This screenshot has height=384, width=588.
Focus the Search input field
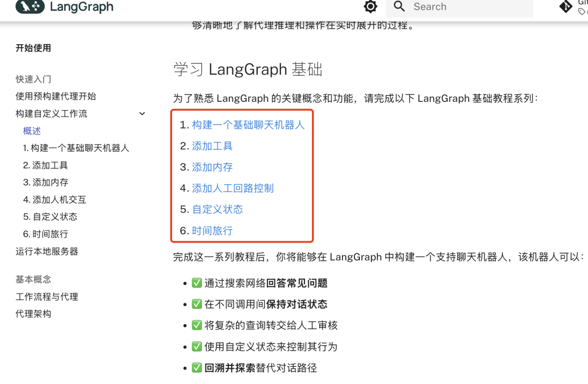click(459, 7)
